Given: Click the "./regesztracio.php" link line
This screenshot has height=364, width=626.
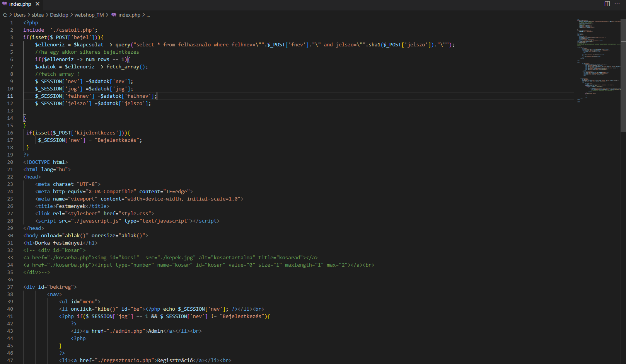Looking at the screenshot, I should tap(145, 361).
